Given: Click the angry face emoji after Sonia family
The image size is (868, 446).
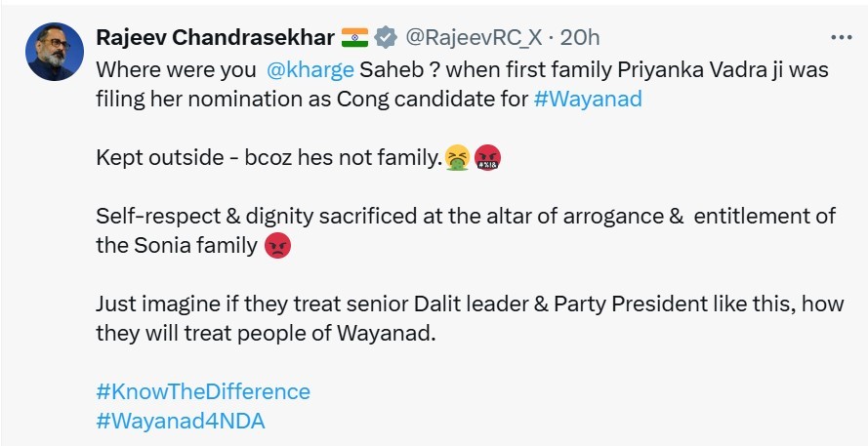Looking at the screenshot, I should tap(278, 246).
